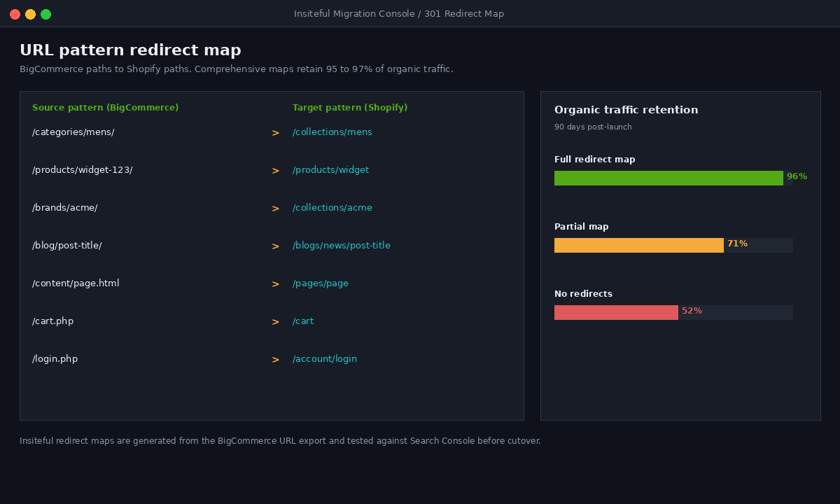Click the 90 days post-launch subtitle
The height and width of the screenshot is (504, 840).
coord(593,127)
